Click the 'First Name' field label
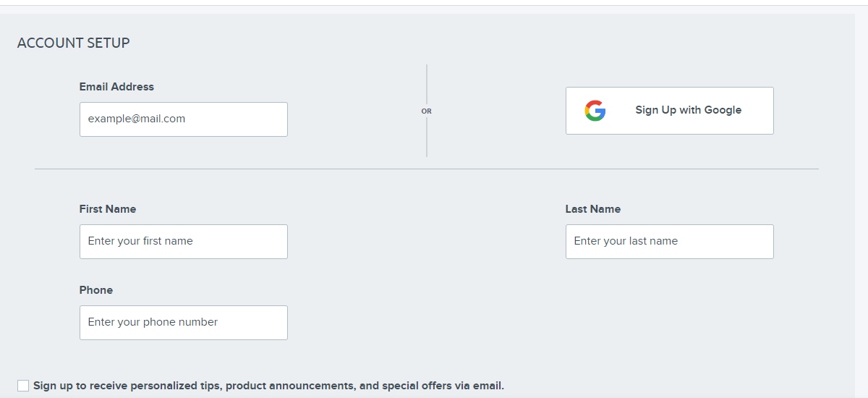The height and width of the screenshot is (398, 868). tap(108, 209)
